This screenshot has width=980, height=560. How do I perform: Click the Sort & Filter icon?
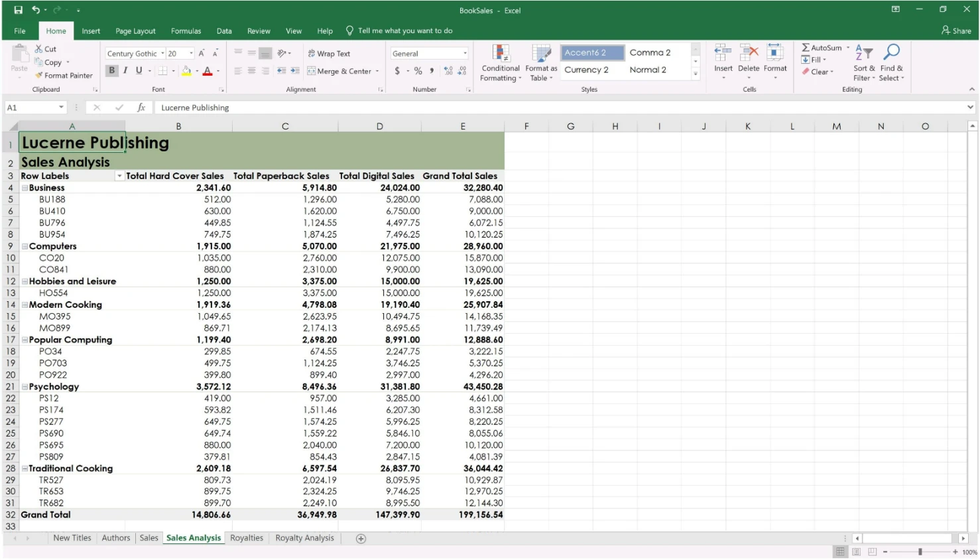[x=863, y=53]
